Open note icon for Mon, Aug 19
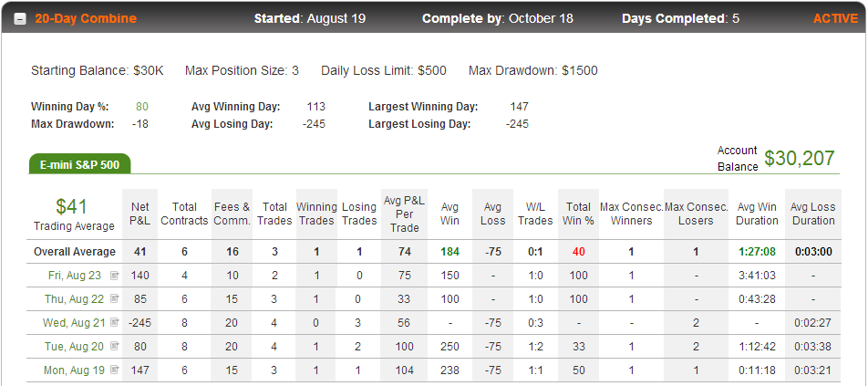Image resolution: width=868 pixels, height=386 pixels. pos(115,370)
